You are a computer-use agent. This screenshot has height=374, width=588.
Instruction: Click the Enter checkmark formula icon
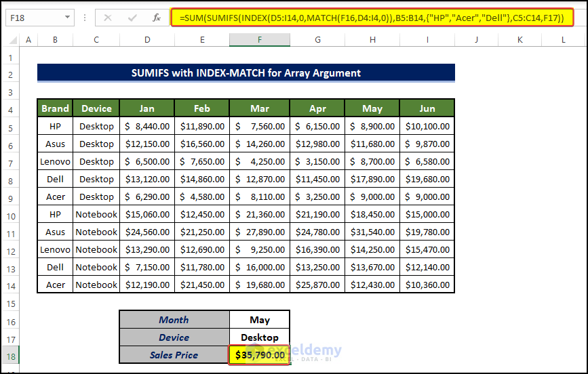coord(131,17)
